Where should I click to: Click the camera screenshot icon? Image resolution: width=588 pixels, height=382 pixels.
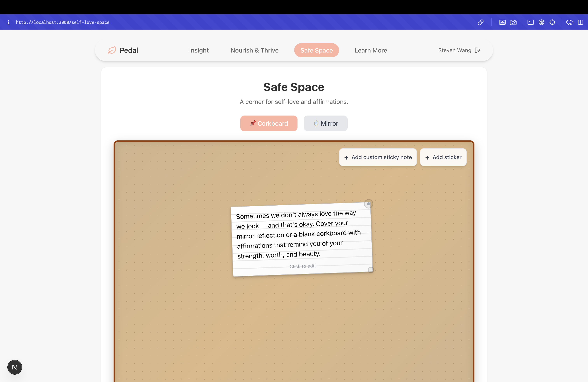click(x=513, y=22)
